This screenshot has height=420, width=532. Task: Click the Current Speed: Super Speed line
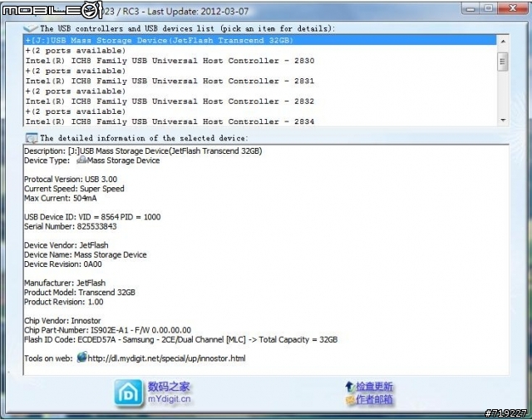(x=74, y=189)
